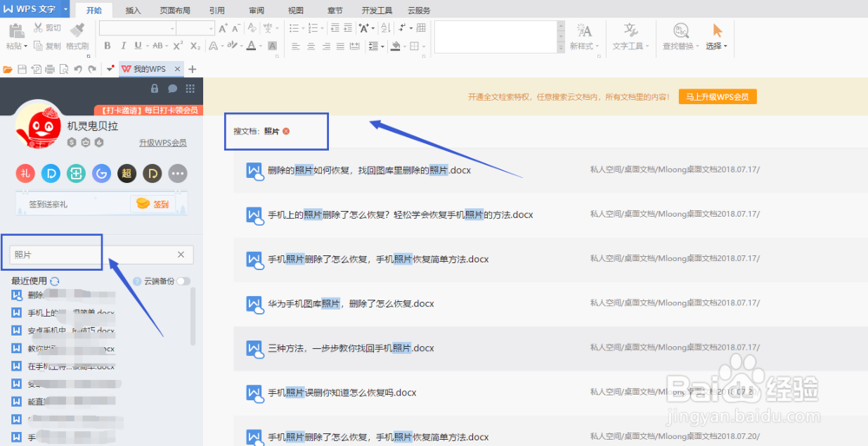Undo the last action

(78, 69)
